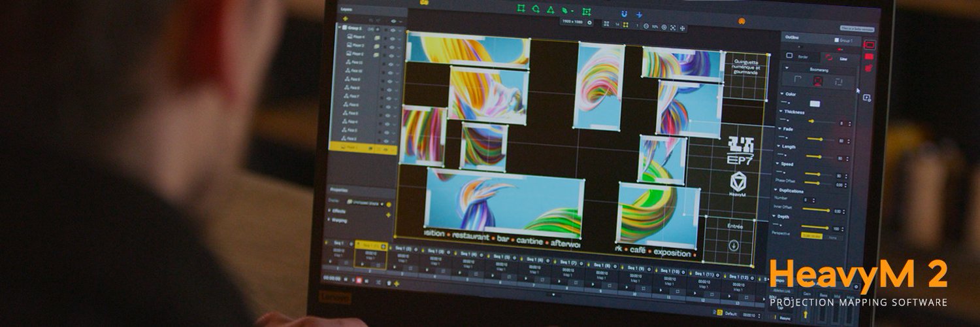Click the yellow add layer icon in Layers panel
The image size is (980, 327).
pyautogui.click(x=345, y=19)
